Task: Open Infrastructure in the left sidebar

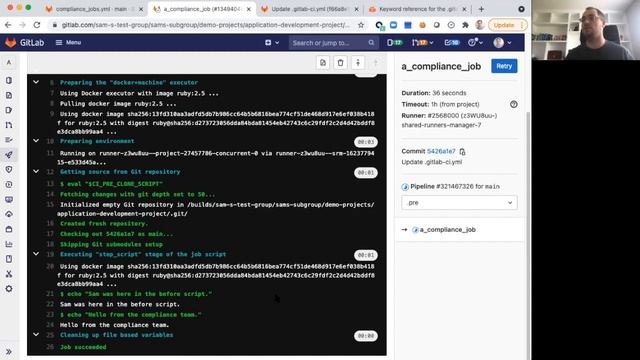Action: [9, 214]
